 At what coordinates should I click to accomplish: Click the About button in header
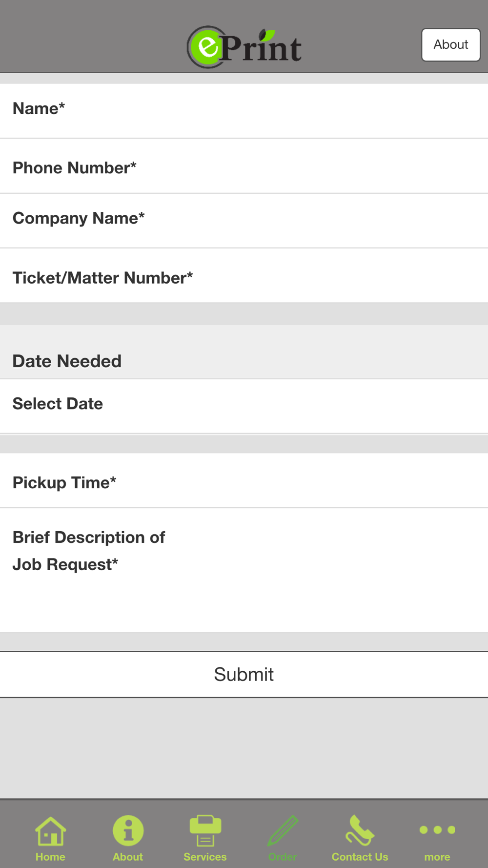pyautogui.click(x=451, y=44)
